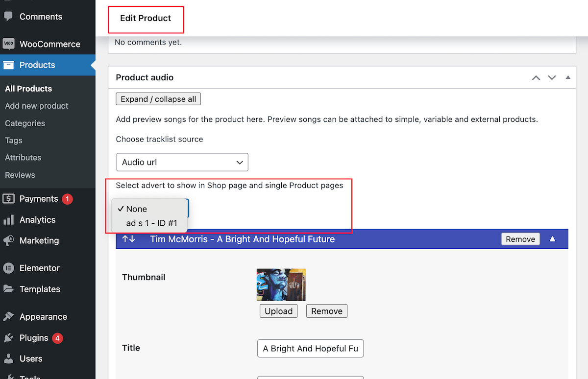Collapse the Tim McMorris track panel
588x379 pixels.
coord(553,239)
